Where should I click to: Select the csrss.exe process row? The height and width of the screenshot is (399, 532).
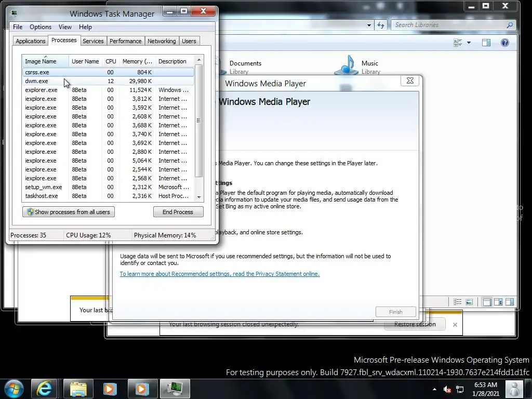(x=108, y=72)
